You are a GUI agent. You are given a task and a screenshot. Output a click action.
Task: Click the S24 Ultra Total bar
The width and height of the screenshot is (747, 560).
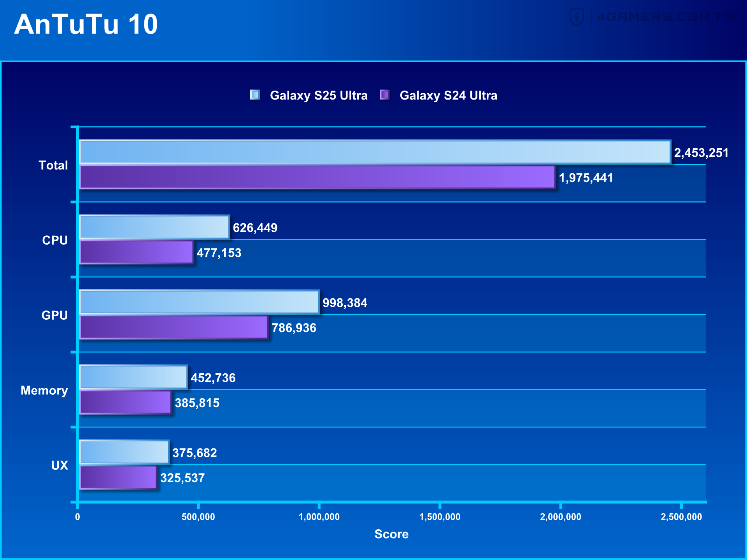[317, 177]
